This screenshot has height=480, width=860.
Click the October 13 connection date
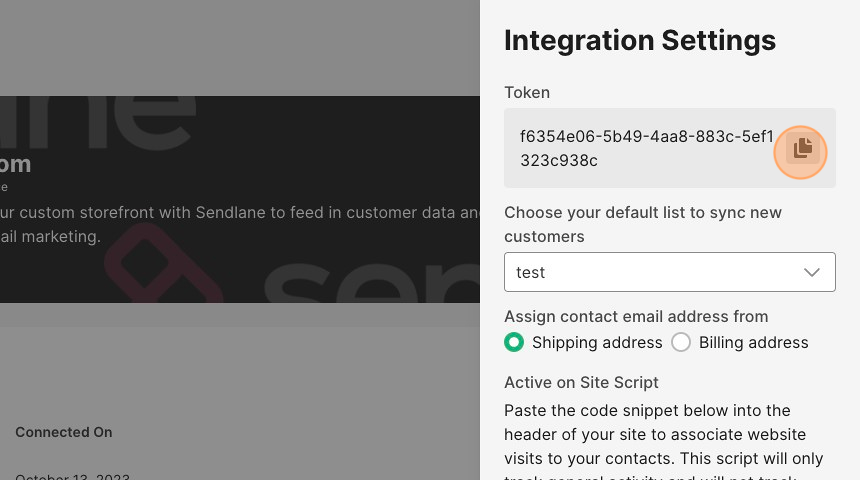[x=72, y=476]
